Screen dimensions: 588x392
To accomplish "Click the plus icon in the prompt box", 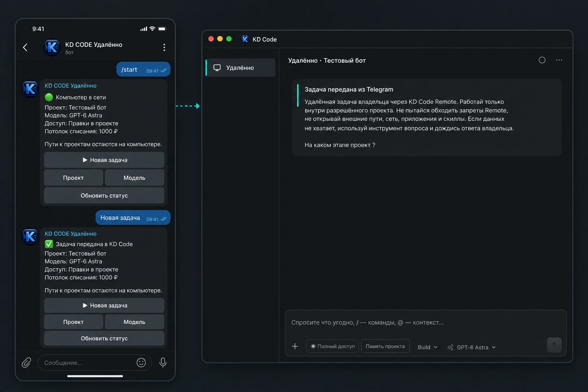I will [295, 346].
